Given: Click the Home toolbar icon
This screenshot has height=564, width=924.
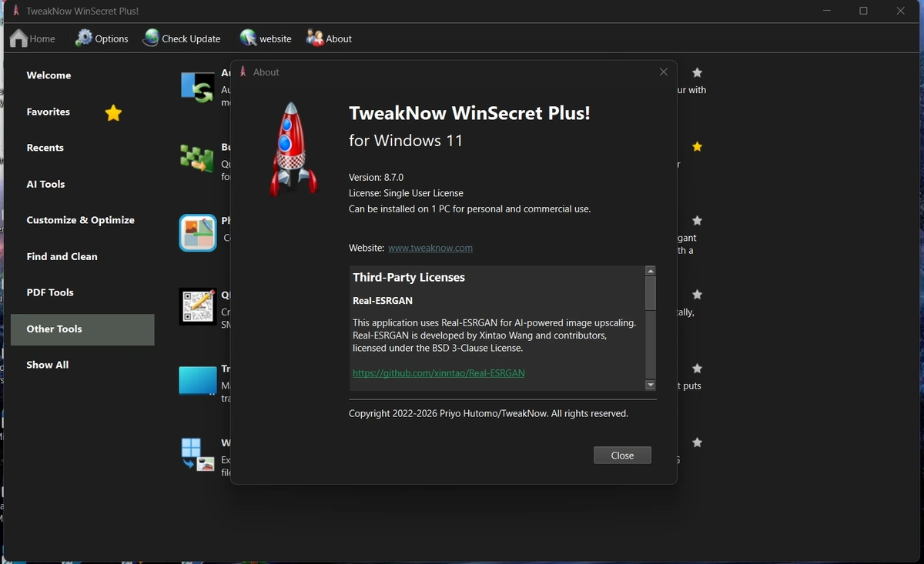Looking at the screenshot, I should 18,38.
